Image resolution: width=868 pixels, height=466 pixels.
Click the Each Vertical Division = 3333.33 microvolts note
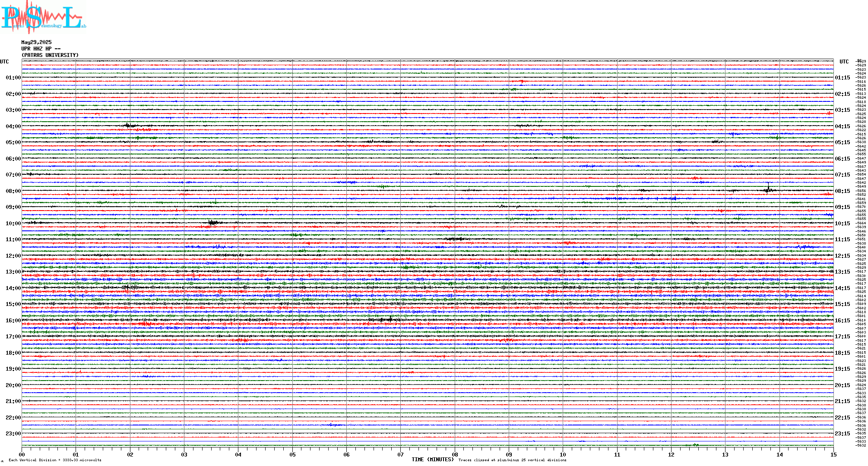55,460
